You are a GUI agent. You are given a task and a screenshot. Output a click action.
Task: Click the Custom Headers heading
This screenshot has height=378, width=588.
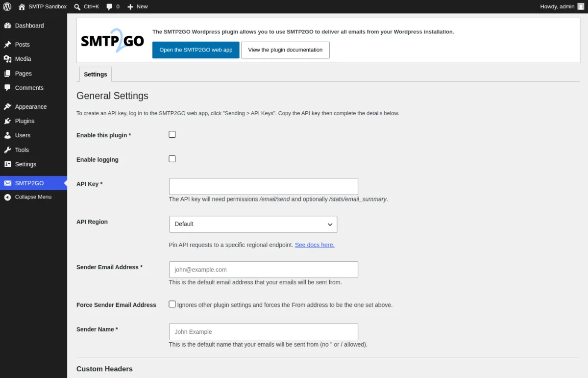coord(104,369)
